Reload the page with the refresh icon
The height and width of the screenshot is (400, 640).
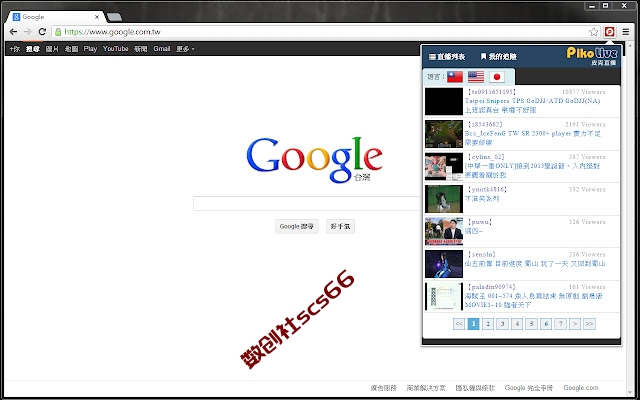42,31
